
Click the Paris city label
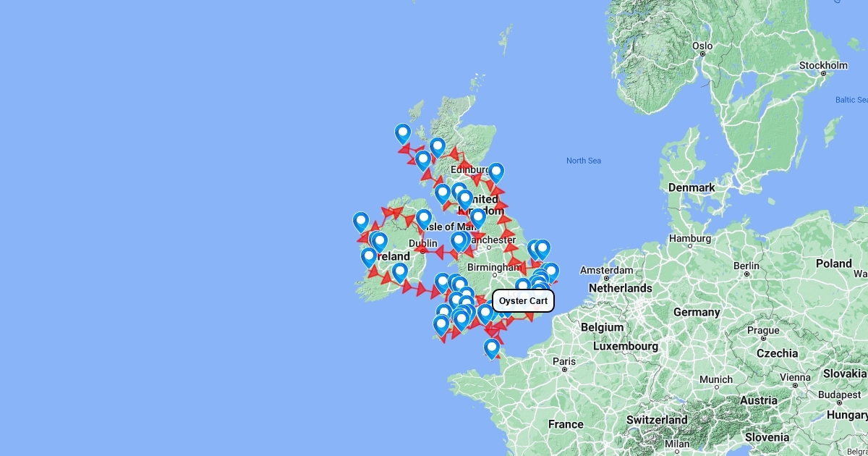(x=564, y=361)
